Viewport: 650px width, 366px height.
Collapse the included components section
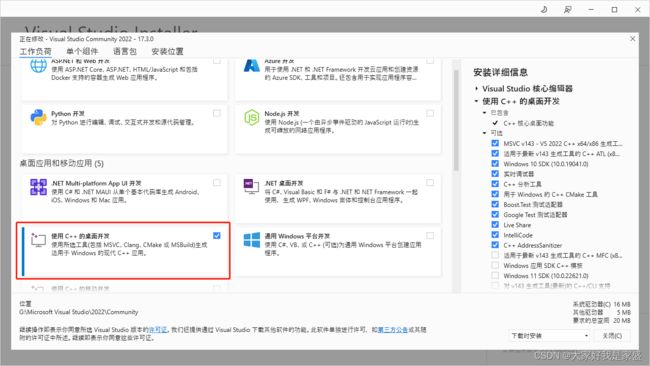tap(484, 113)
